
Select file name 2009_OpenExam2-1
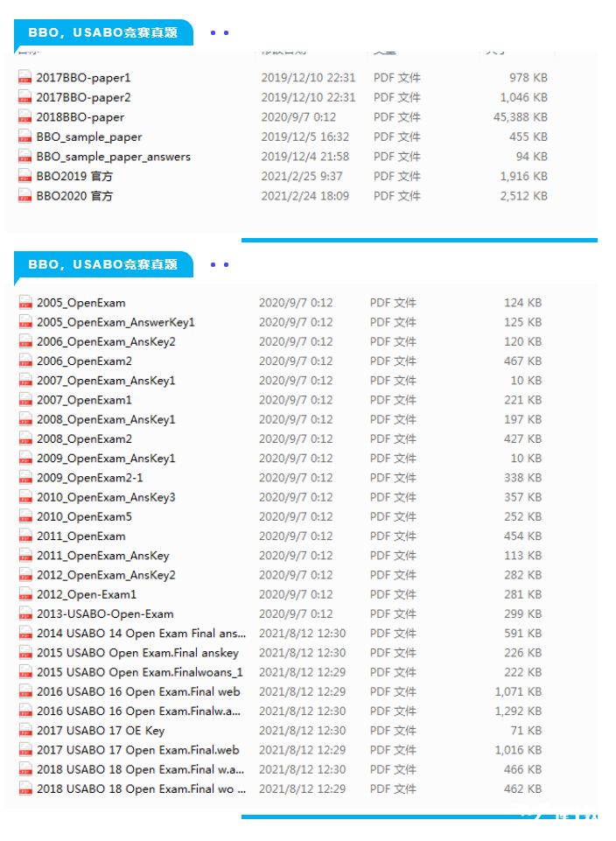89,478
